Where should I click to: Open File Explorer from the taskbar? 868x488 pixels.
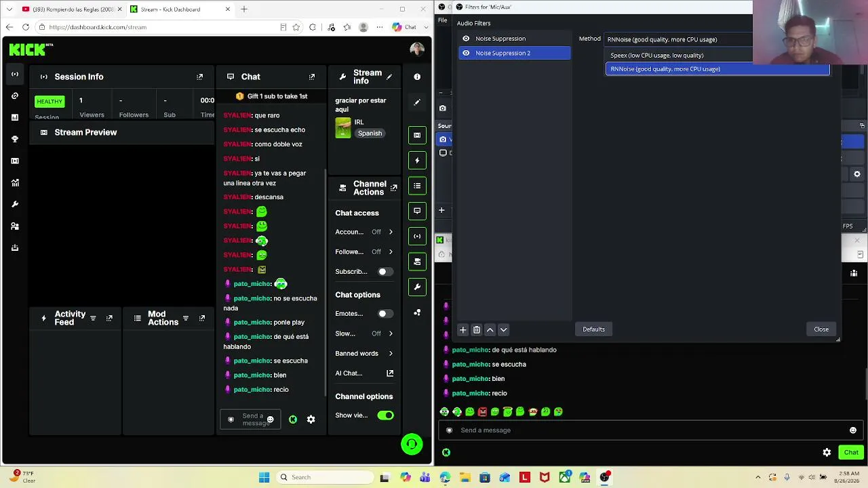point(465,477)
